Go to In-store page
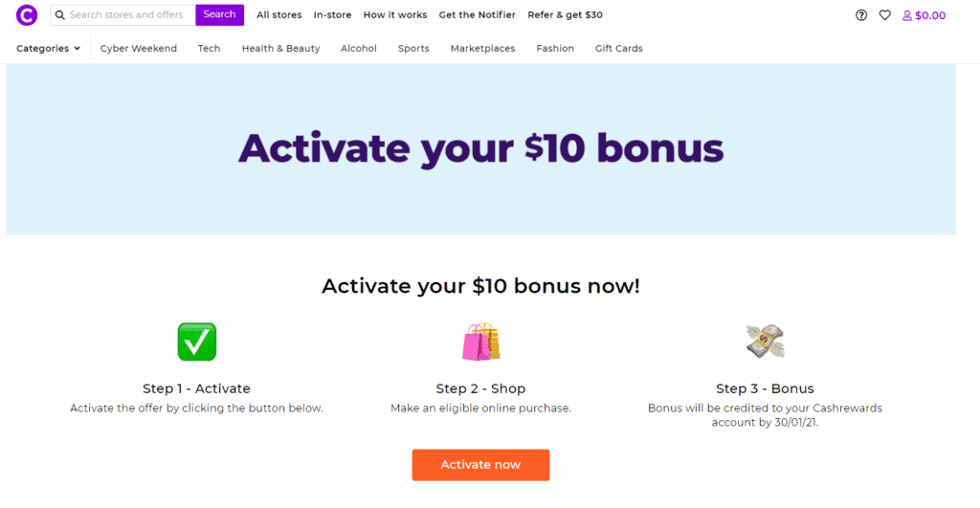 [x=332, y=15]
